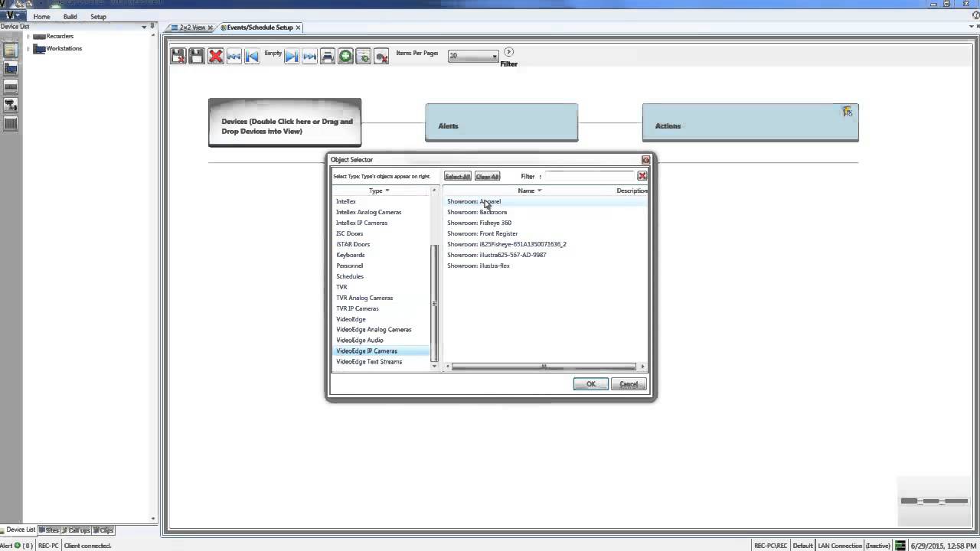Click Select All in Object Selector
The height and width of the screenshot is (551, 980).
[x=458, y=176]
